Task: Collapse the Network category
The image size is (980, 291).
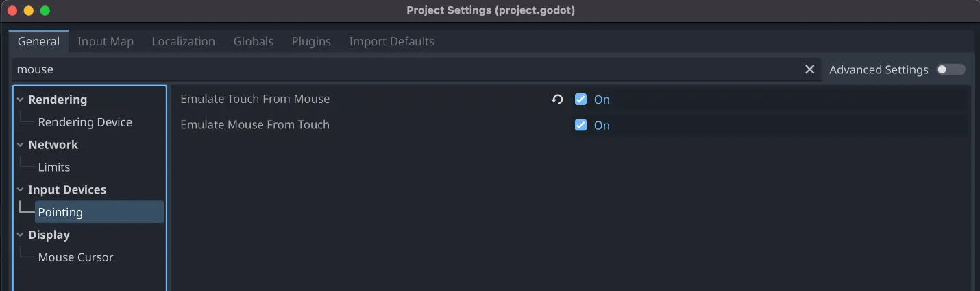Action: click(21, 145)
